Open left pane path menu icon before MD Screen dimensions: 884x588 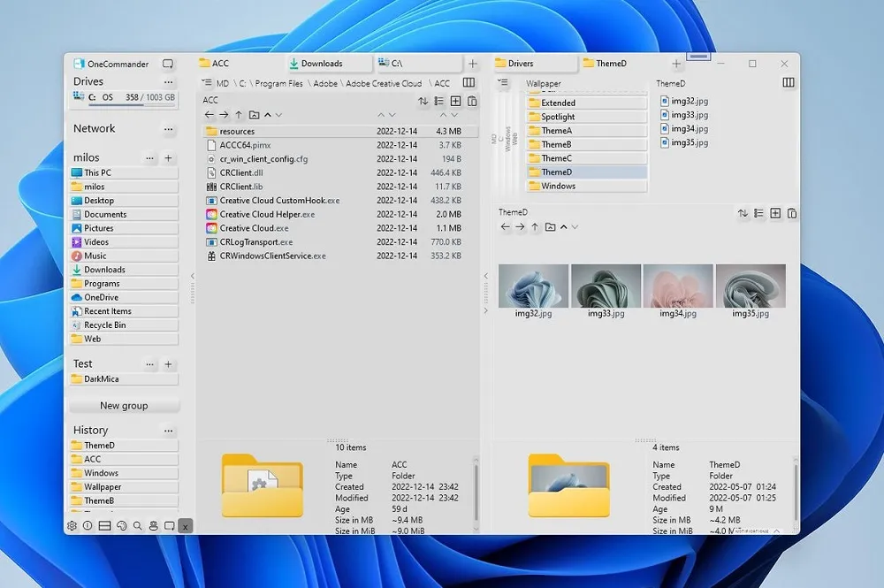coord(207,83)
